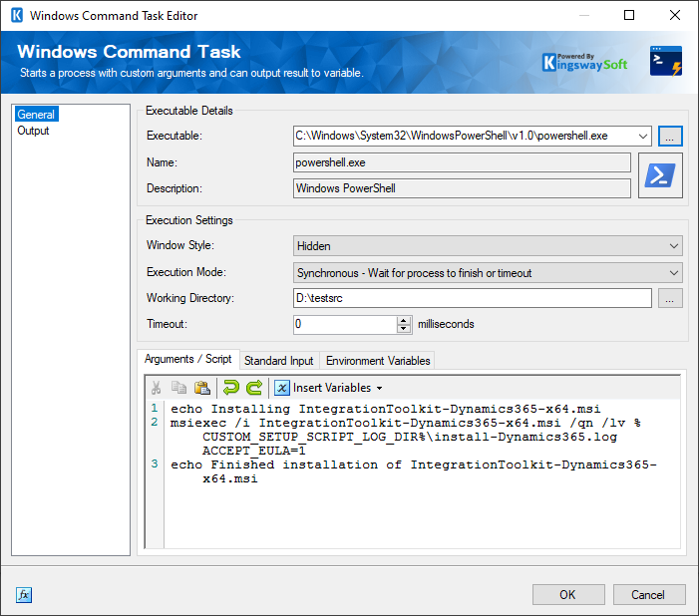Close the Windows Command Task Editor window
The height and width of the screenshot is (616, 699).
point(675,15)
